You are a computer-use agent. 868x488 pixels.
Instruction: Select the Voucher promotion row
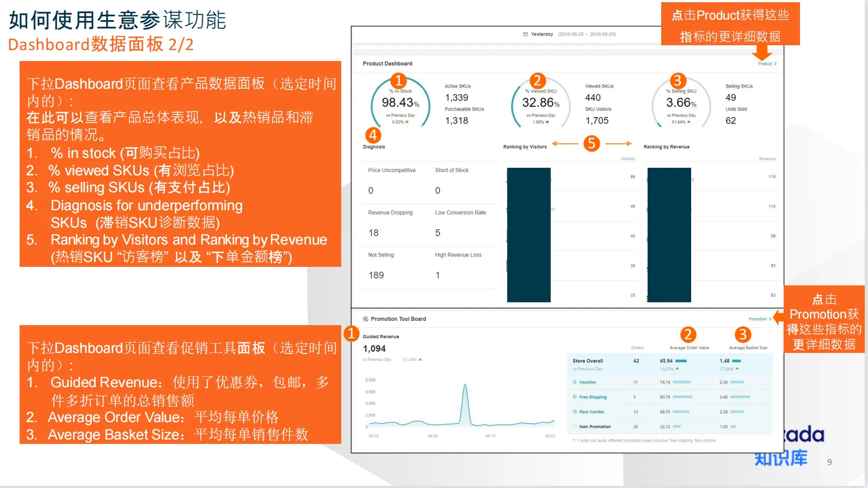coord(588,382)
